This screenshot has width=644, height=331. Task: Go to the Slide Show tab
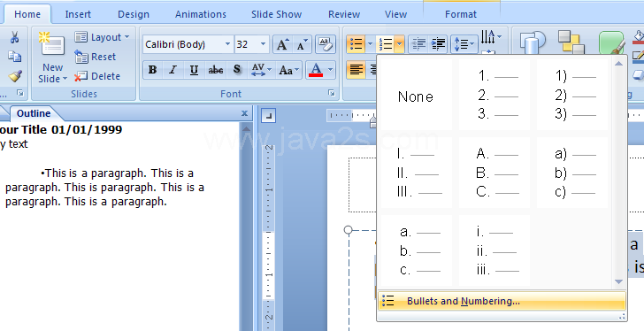pyautogui.click(x=276, y=14)
